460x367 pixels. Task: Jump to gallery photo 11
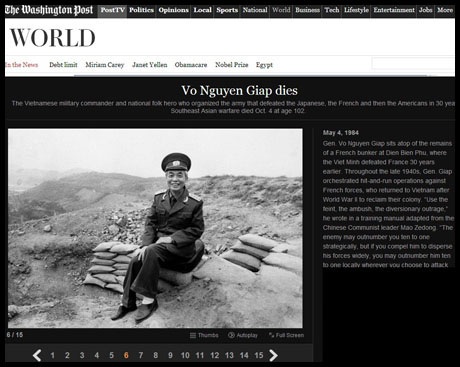[200, 355]
